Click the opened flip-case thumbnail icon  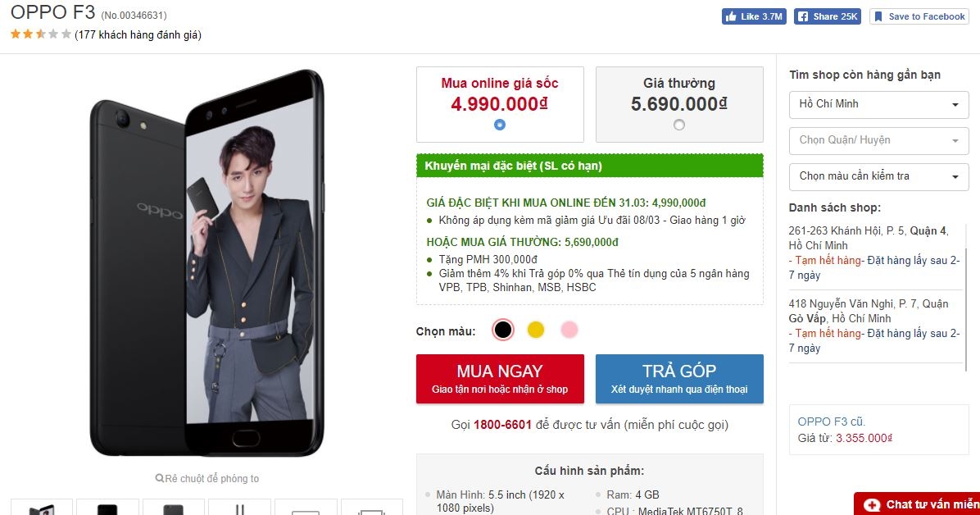(x=41, y=510)
